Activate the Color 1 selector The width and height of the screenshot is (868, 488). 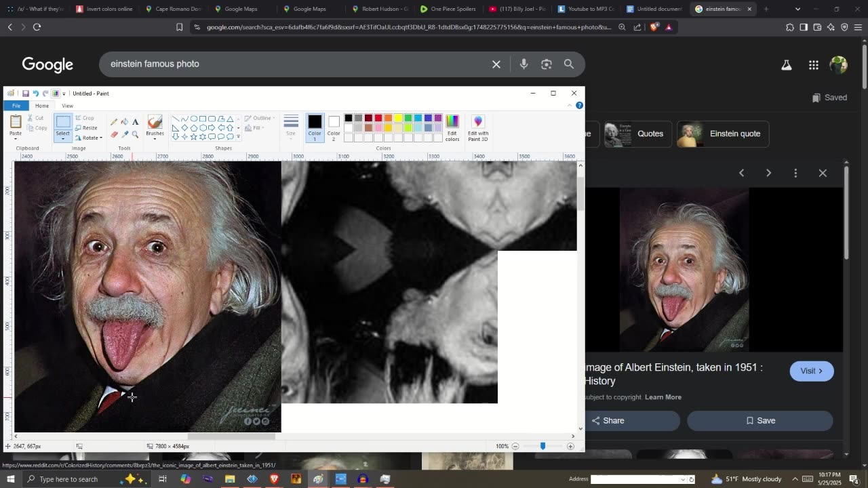pos(315,127)
